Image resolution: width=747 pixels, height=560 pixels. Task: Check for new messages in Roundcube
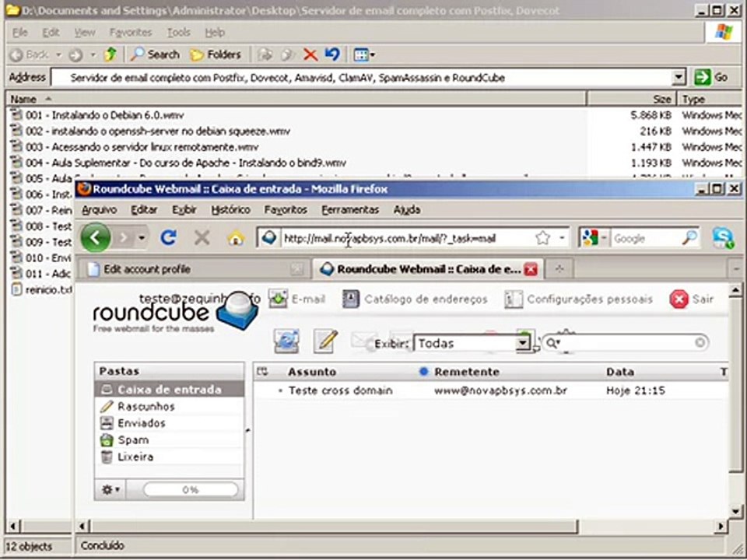pos(286,341)
